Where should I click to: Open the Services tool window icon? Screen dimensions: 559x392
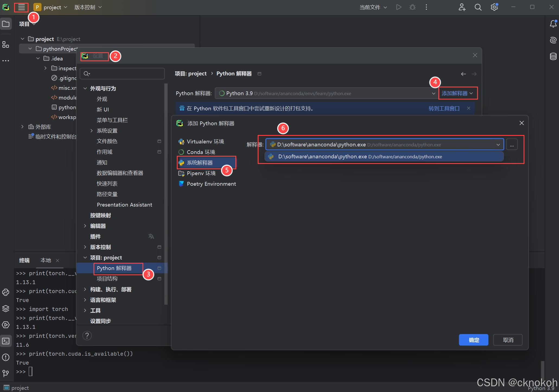click(6, 325)
